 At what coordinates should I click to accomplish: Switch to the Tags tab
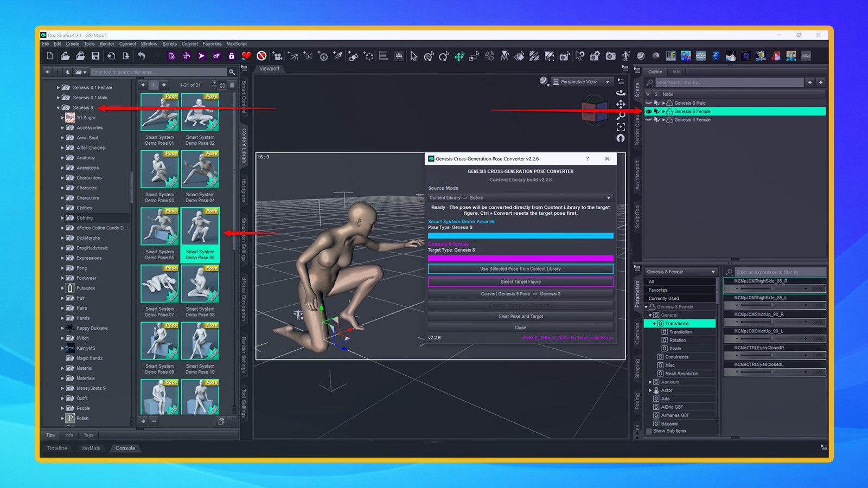[x=88, y=435]
